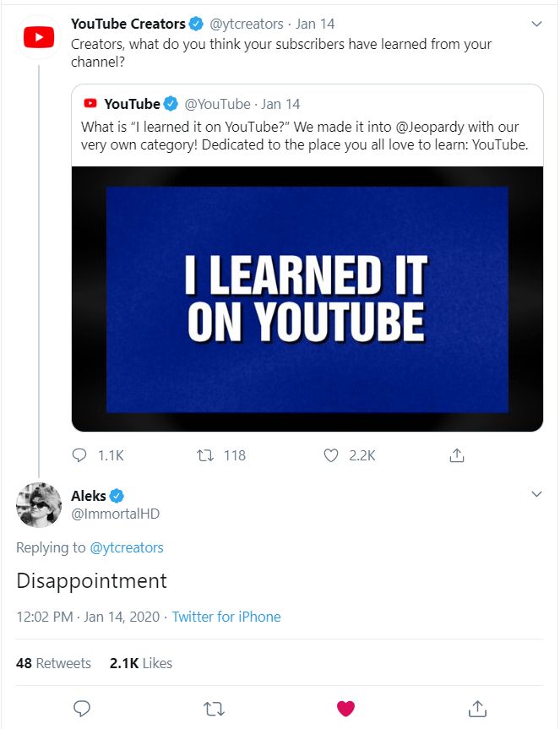Click the YouTube Creators profile avatar
This screenshot has width=560, height=729.
click(x=38, y=38)
